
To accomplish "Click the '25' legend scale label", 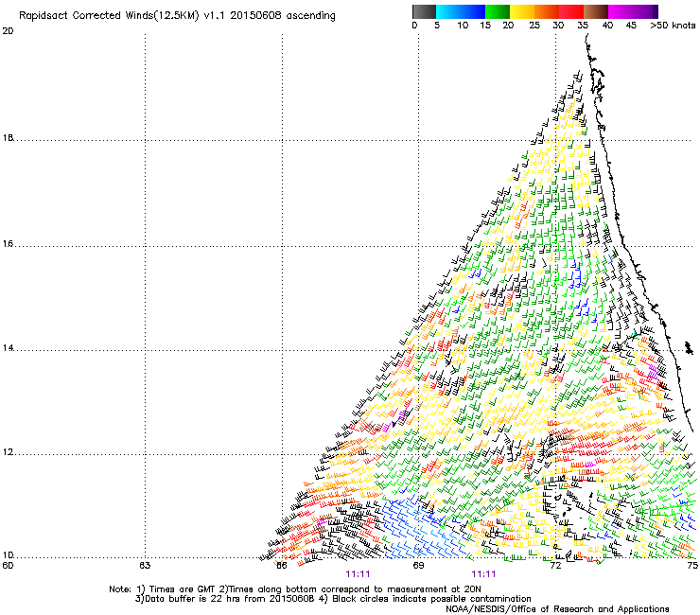I will (x=534, y=26).
